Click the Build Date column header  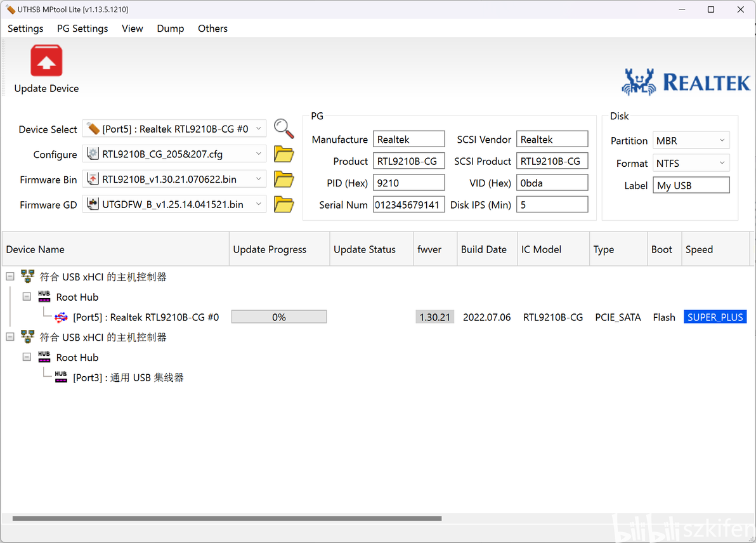click(x=488, y=249)
